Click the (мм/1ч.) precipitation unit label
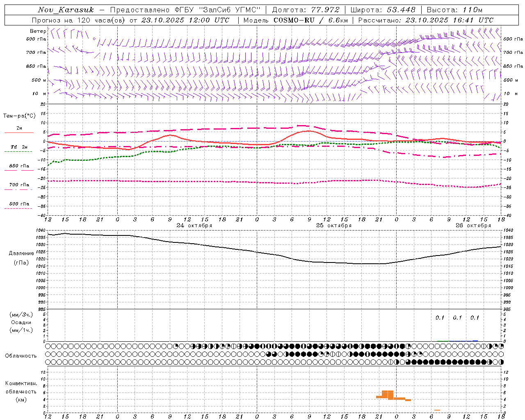The height and width of the screenshot is (420, 525). [x=21, y=330]
